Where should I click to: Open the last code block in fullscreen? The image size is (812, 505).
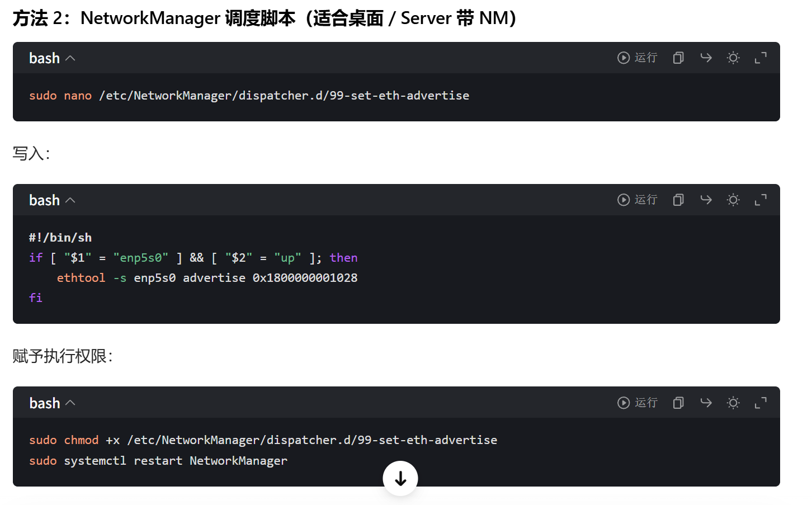coord(761,403)
